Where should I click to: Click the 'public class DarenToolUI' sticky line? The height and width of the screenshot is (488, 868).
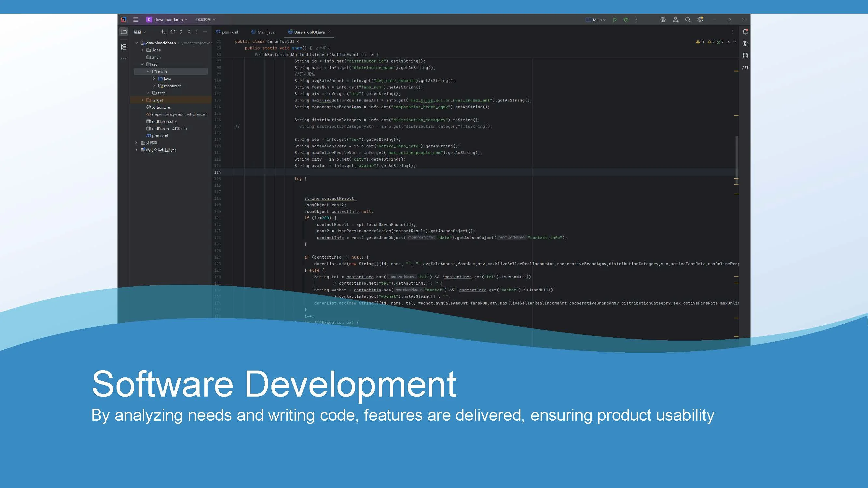[x=267, y=41]
